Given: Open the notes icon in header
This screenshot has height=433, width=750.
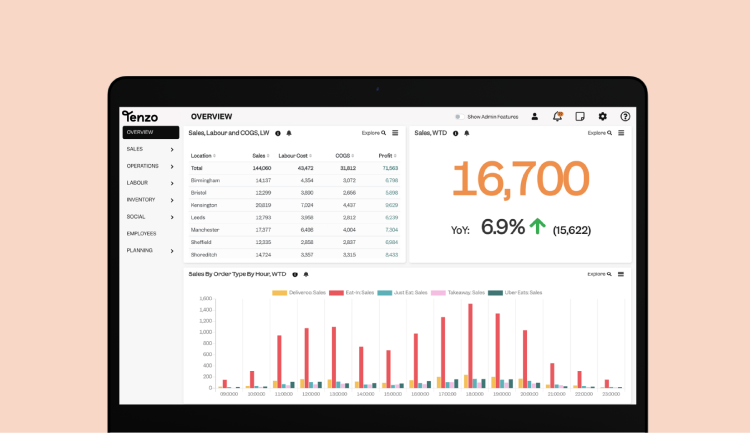Looking at the screenshot, I should point(580,117).
